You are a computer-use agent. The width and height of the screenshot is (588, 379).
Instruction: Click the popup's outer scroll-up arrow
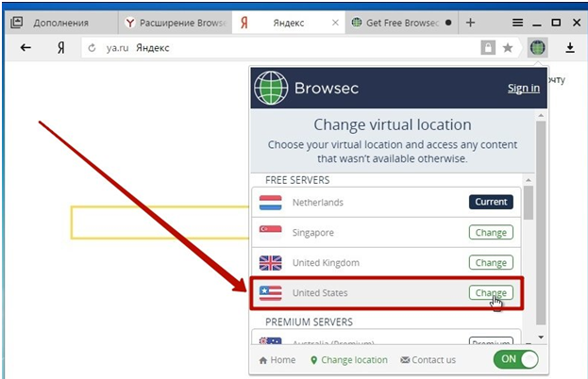point(541,115)
